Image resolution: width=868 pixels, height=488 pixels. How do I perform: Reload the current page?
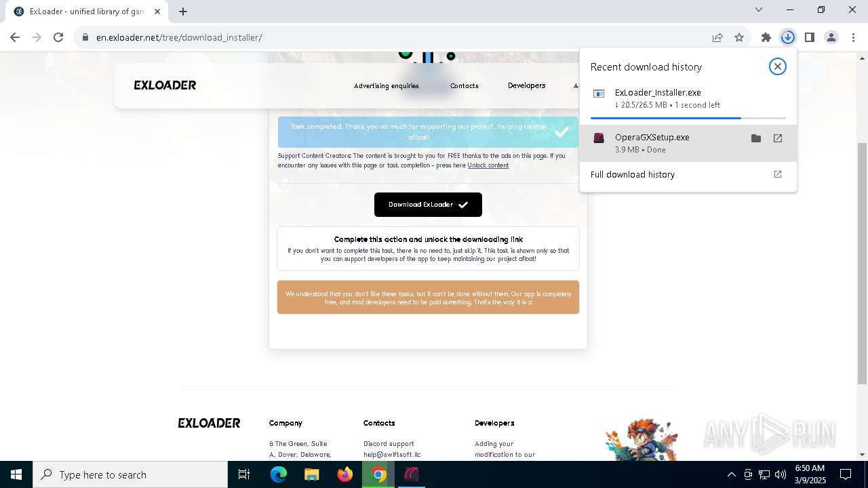click(58, 37)
